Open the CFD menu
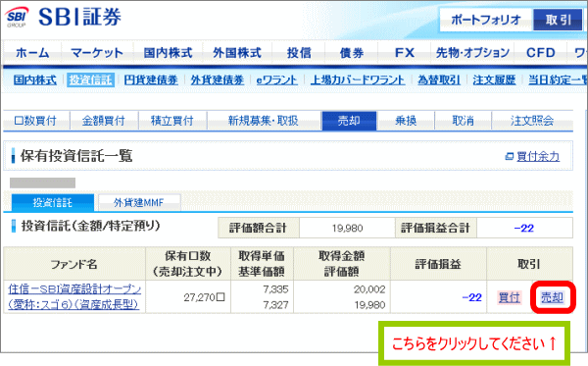The image size is (588, 366). (540, 53)
